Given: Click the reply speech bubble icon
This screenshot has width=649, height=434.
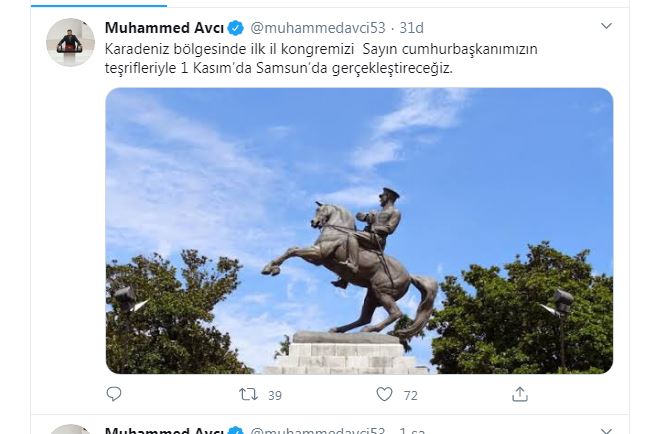Looking at the screenshot, I should pos(114,394).
